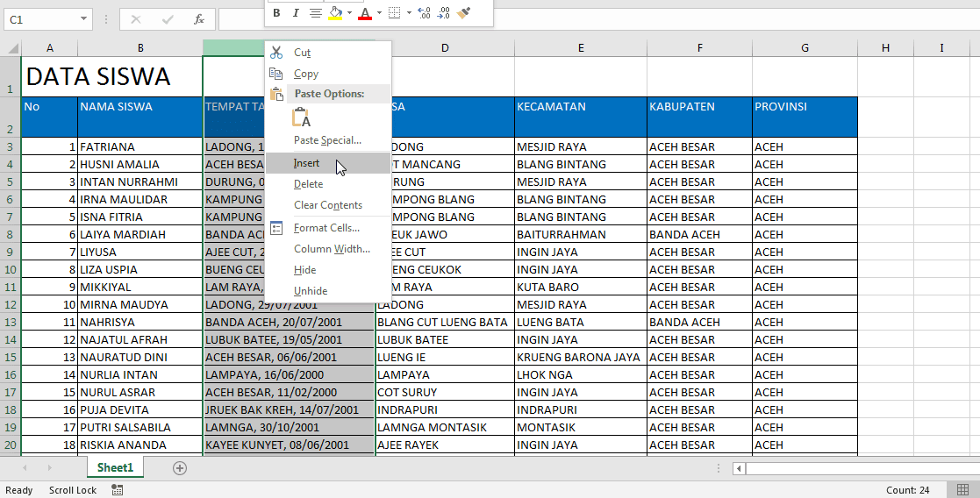Click the BLANG CUT LUENG BATA cell
The image size is (980, 498).
[445, 323]
